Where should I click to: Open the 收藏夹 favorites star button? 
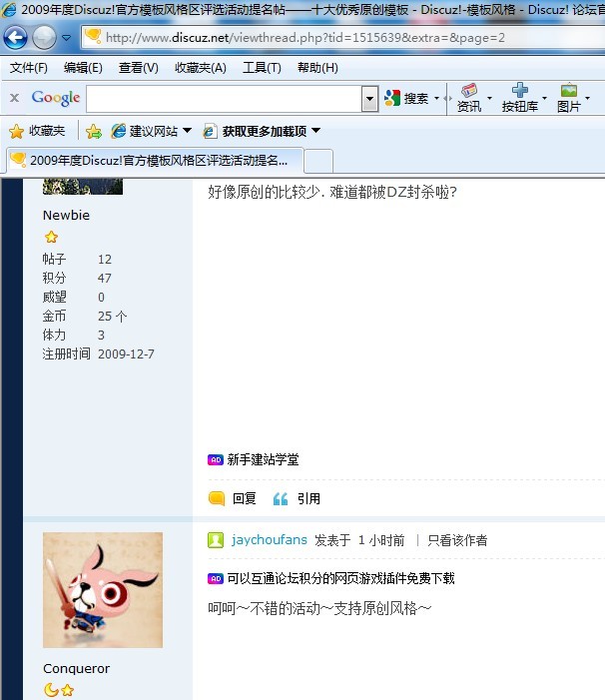tap(37, 131)
